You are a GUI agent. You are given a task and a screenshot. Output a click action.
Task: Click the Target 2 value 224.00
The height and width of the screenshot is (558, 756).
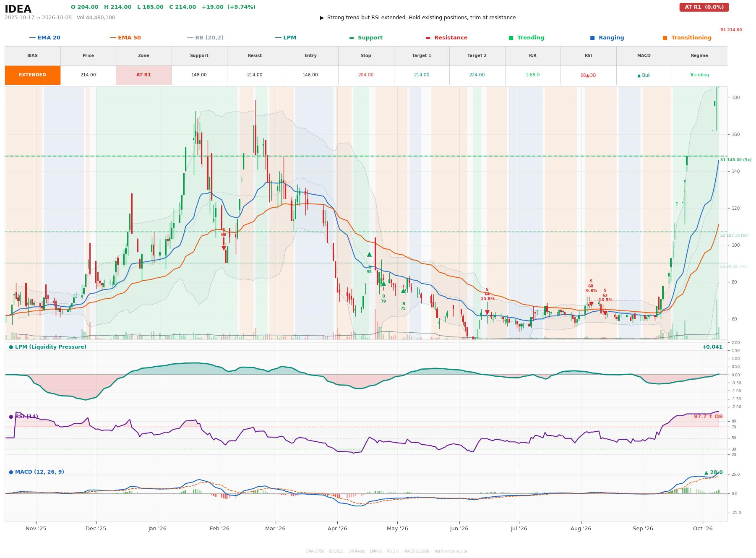[477, 75]
